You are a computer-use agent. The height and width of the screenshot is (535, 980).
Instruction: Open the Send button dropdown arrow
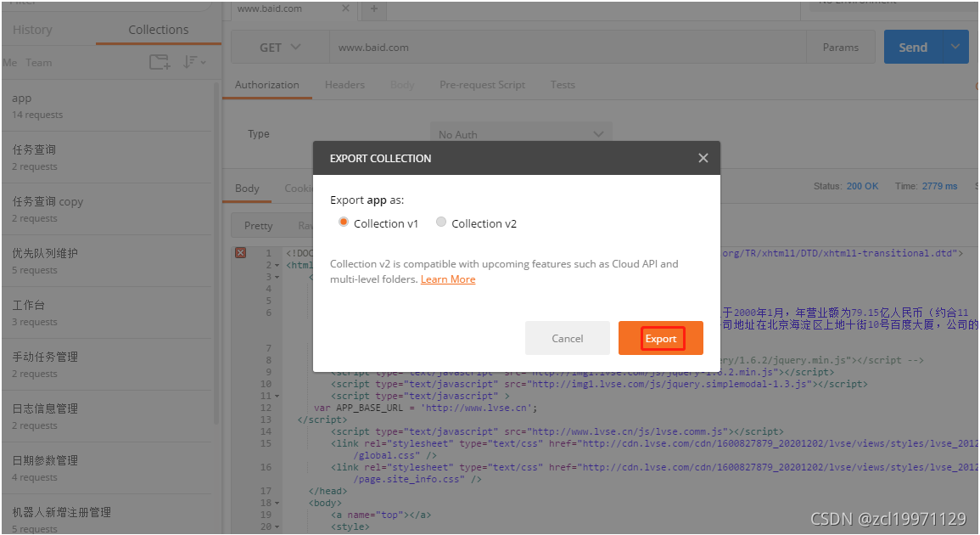[955, 47]
